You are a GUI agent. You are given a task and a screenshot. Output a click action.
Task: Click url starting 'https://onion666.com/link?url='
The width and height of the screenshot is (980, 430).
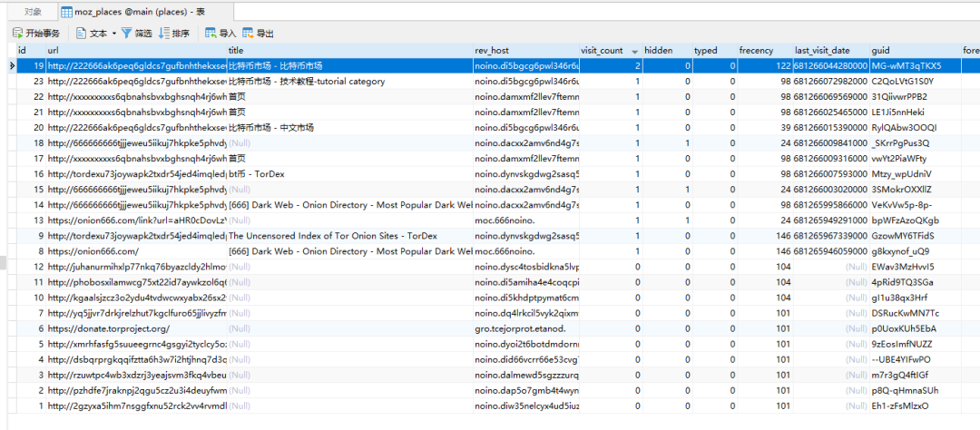[135, 220]
